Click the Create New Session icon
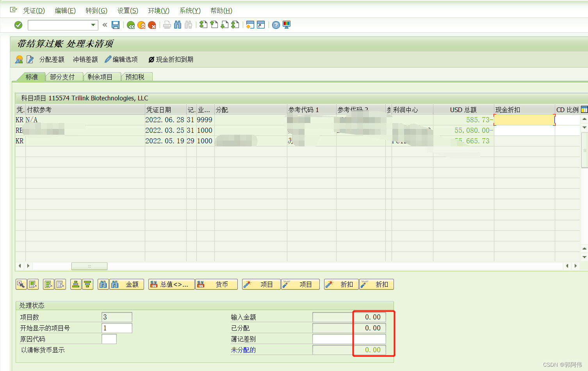The image size is (588, 371). pyautogui.click(x=250, y=25)
